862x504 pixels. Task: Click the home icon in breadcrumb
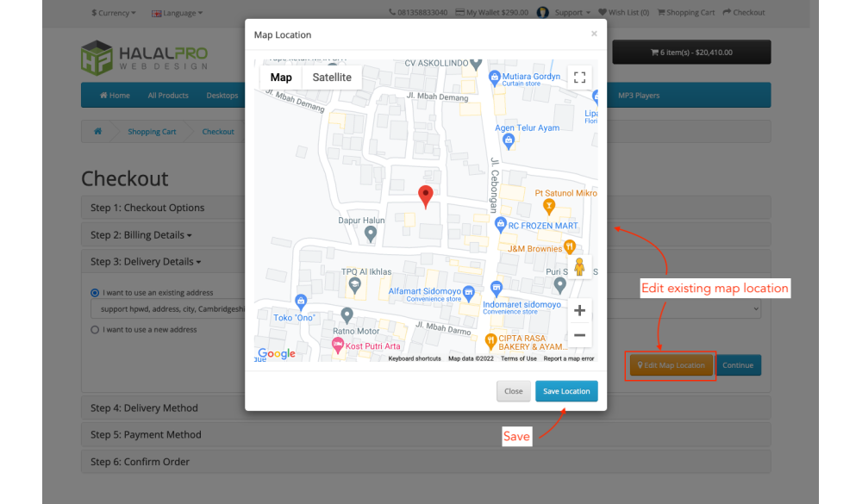(x=98, y=132)
